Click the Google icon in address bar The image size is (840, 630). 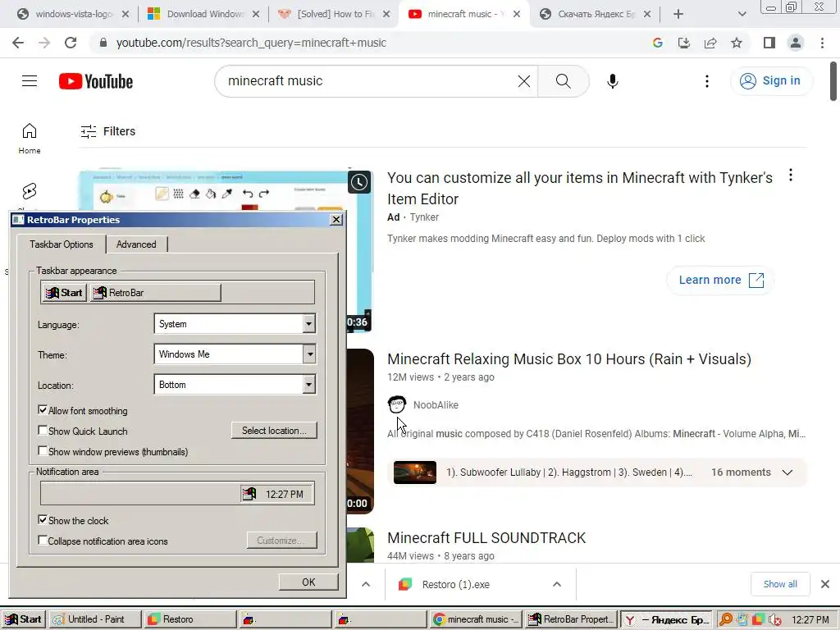pyautogui.click(x=658, y=43)
